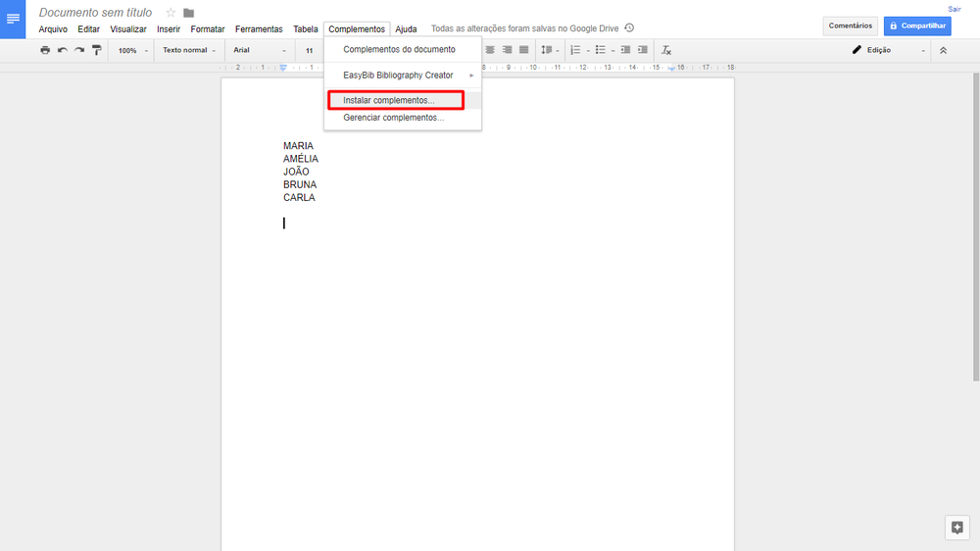The height and width of the screenshot is (551, 980).
Task: Justify the text
Action: [x=523, y=50]
